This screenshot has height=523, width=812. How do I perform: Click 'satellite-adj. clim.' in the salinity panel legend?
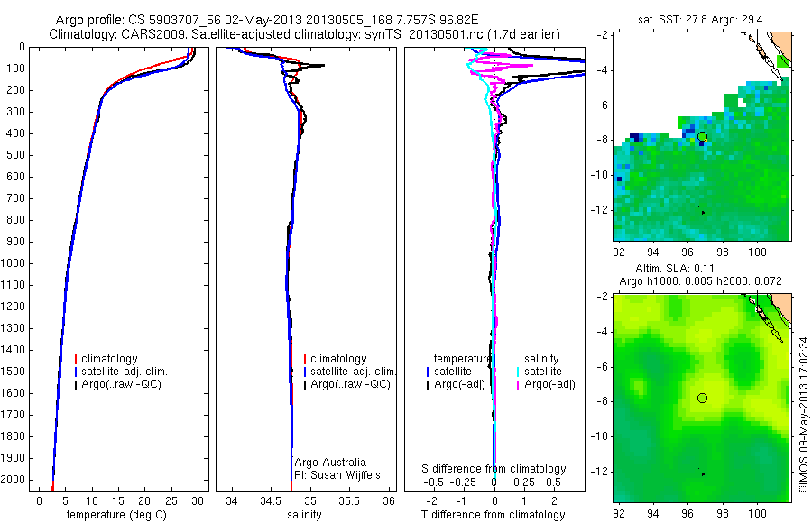coord(354,372)
